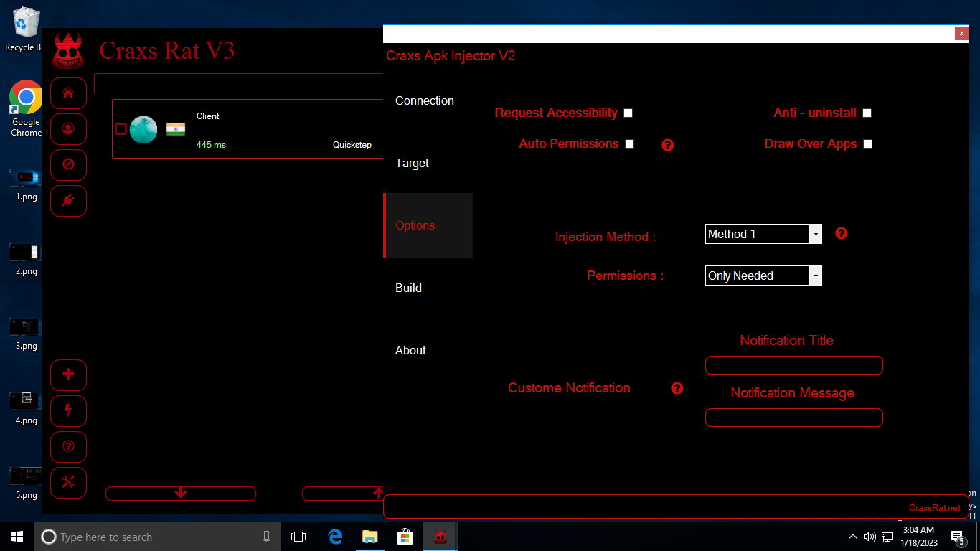The image size is (980, 551).
Task: Launch Microsoft Edge from the taskbar
Action: [335, 537]
